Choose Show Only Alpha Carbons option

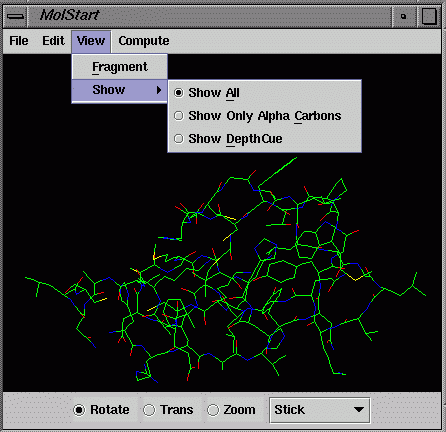tap(258, 116)
